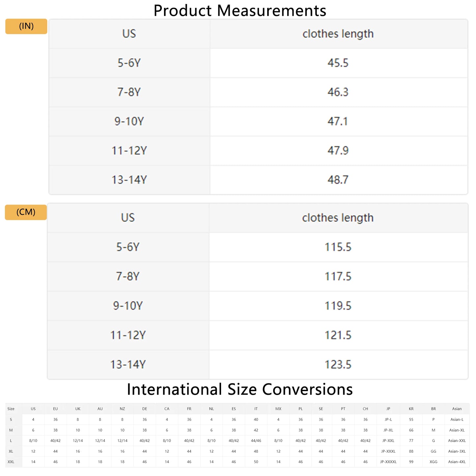Click 'clothes length' header in the centimeters table
Screen dimensions: 476x476
pos(338,218)
